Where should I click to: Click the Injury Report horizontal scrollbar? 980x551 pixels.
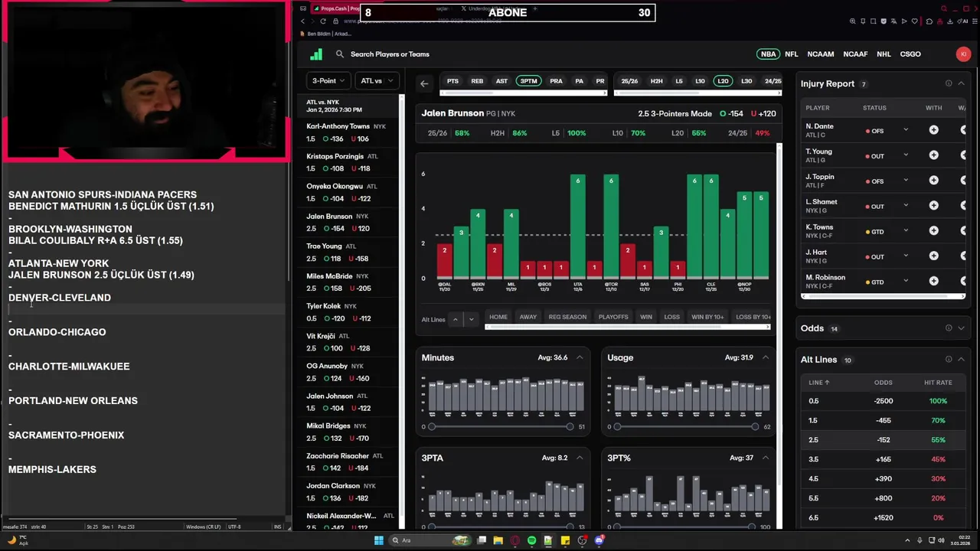click(x=883, y=296)
